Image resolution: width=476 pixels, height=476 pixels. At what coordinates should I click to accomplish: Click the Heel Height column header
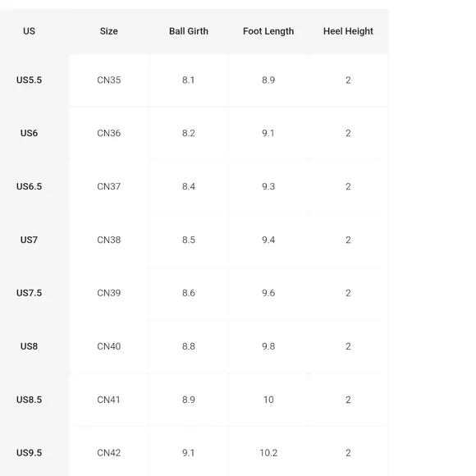pos(348,31)
